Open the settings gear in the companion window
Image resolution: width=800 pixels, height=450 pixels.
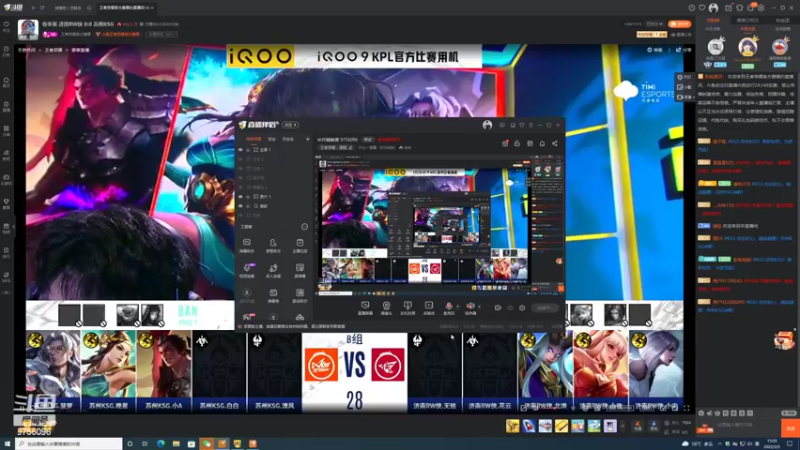pos(522,308)
